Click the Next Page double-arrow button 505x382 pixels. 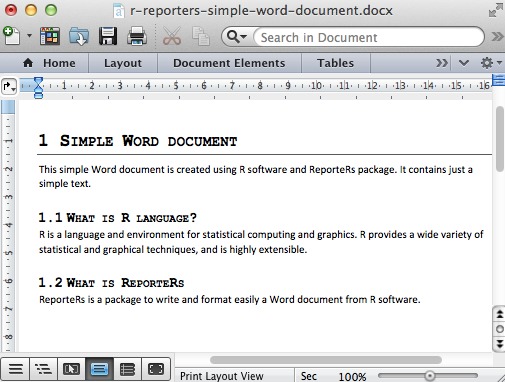[x=499, y=344]
